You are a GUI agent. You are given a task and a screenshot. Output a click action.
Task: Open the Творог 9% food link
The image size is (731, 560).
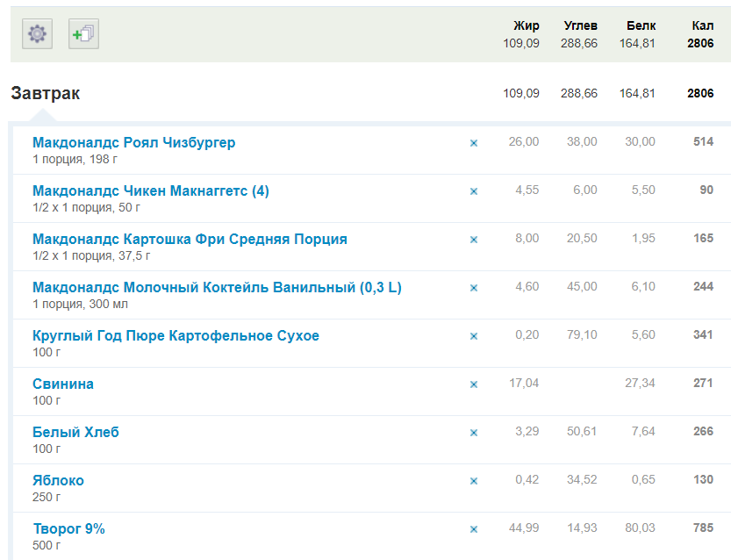pyautogui.click(x=69, y=528)
